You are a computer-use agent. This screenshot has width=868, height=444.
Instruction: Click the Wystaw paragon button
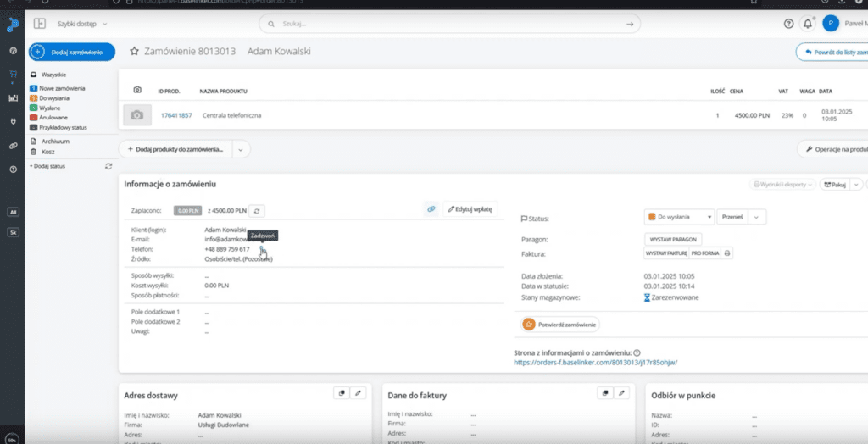[673, 240]
